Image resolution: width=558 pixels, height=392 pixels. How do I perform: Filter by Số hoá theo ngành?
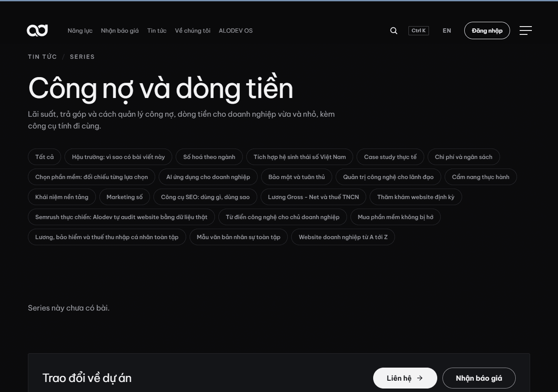coord(209,157)
